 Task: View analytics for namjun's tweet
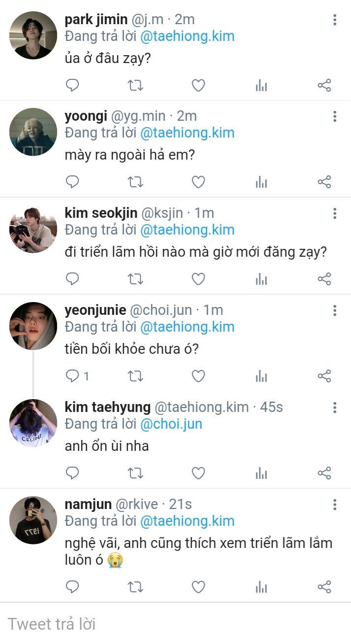click(261, 587)
